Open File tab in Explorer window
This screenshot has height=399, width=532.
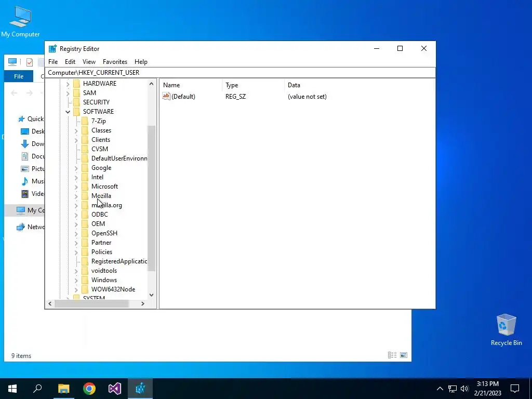point(19,76)
